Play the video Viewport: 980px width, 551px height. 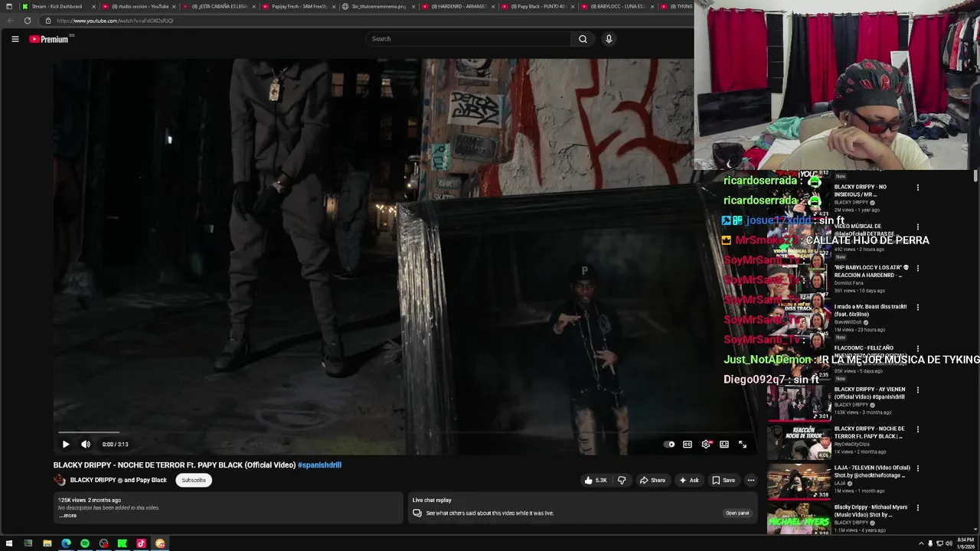click(x=66, y=444)
